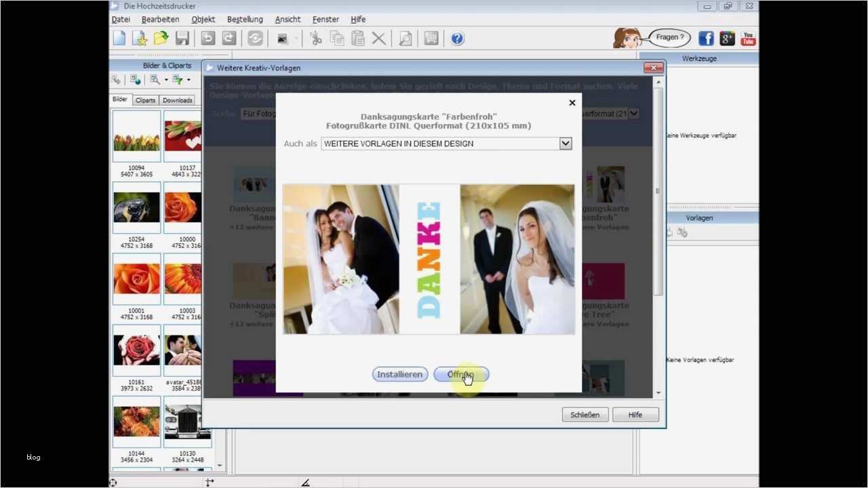
Task: Open the Bestellung menu
Action: pos(244,19)
